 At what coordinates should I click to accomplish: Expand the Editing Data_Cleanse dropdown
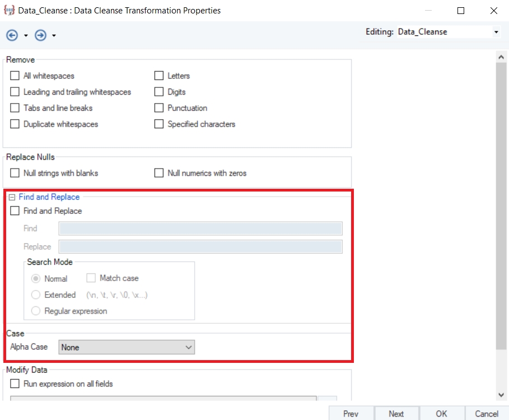point(496,32)
